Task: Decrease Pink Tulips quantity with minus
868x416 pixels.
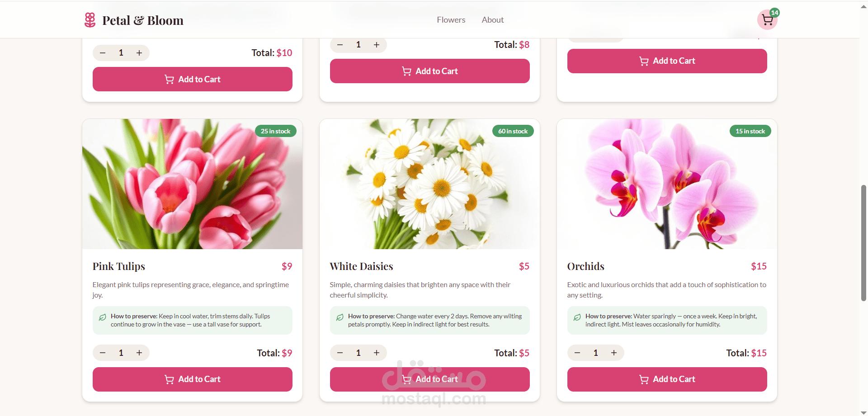Action: click(x=103, y=353)
